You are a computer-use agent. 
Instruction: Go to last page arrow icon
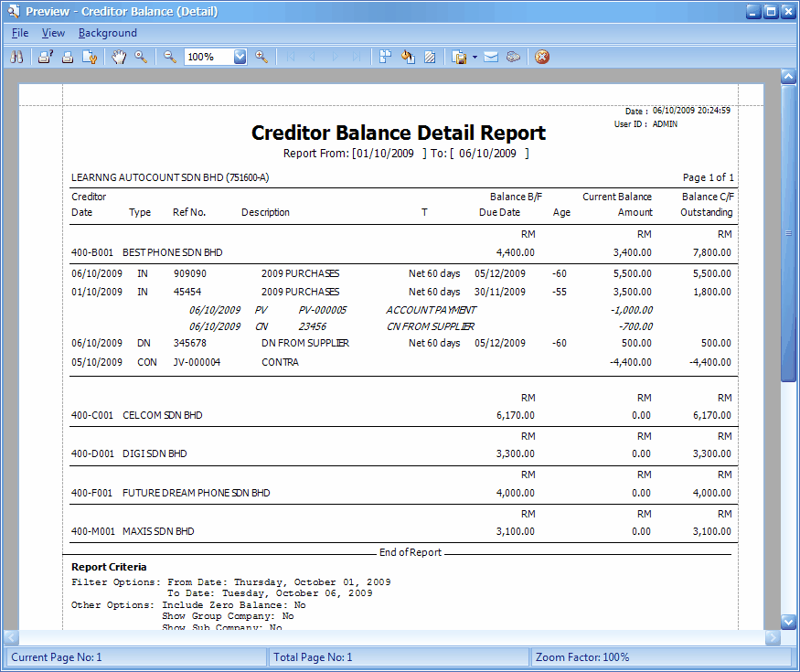[357, 57]
